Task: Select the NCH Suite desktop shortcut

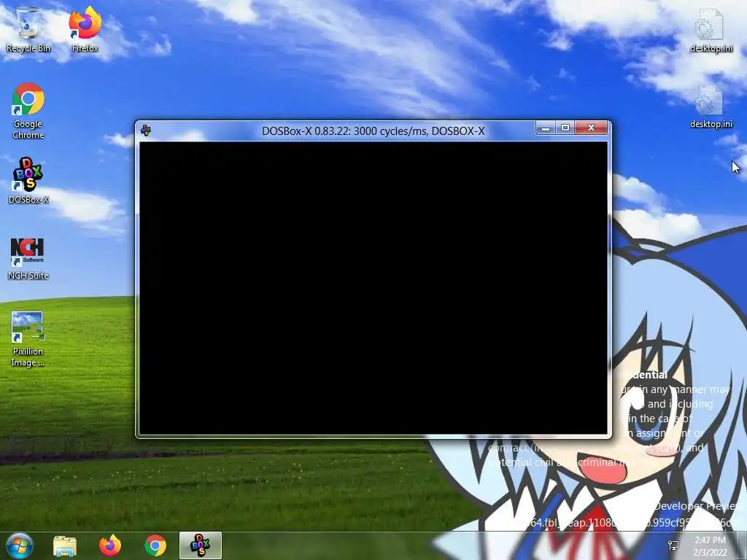Action: [x=28, y=257]
